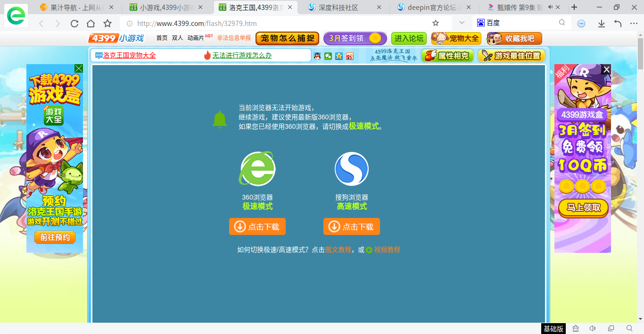The image size is (644, 334).
Task: Switch to the 果汁导航 tab
Action: point(76,8)
